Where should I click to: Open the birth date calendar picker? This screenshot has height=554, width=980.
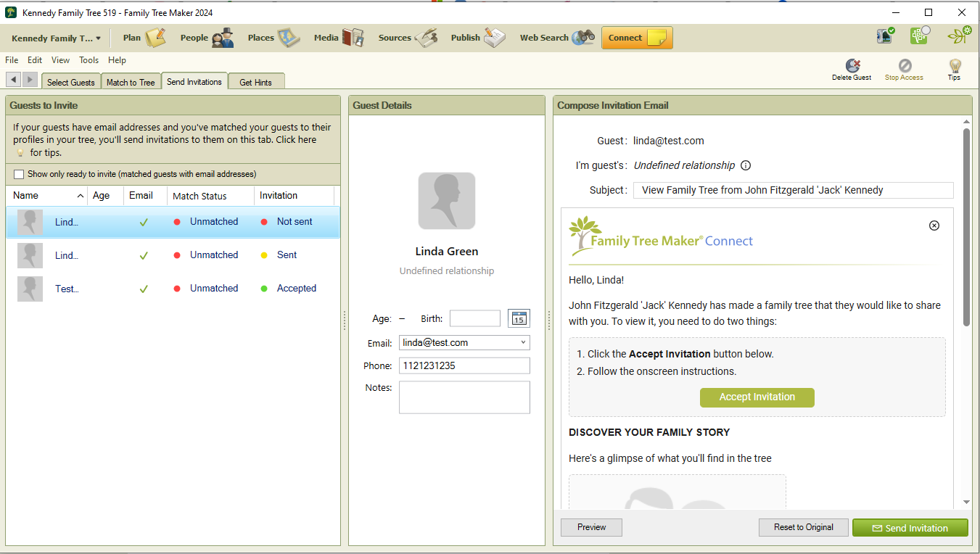(519, 318)
